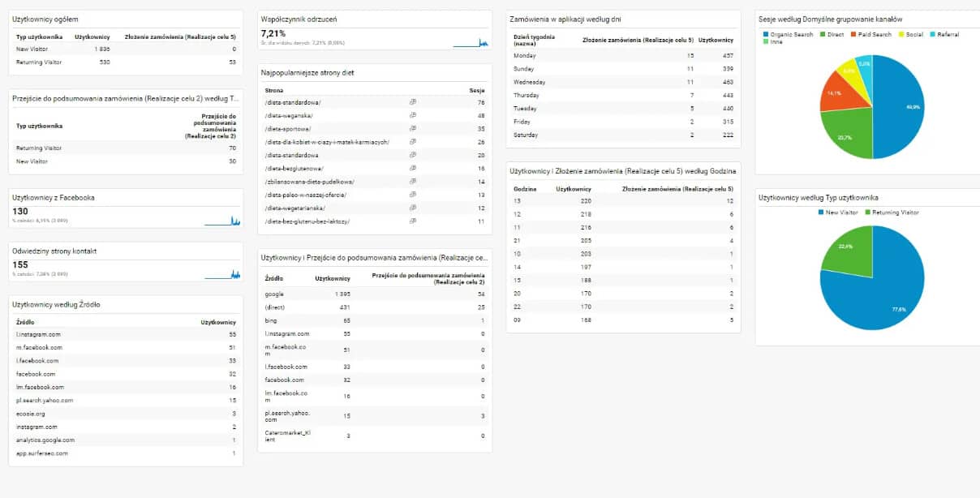This screenshot has width=980, height=498.
Task: Open external link icon for /dieta-standardowa/
Action: 413,102
